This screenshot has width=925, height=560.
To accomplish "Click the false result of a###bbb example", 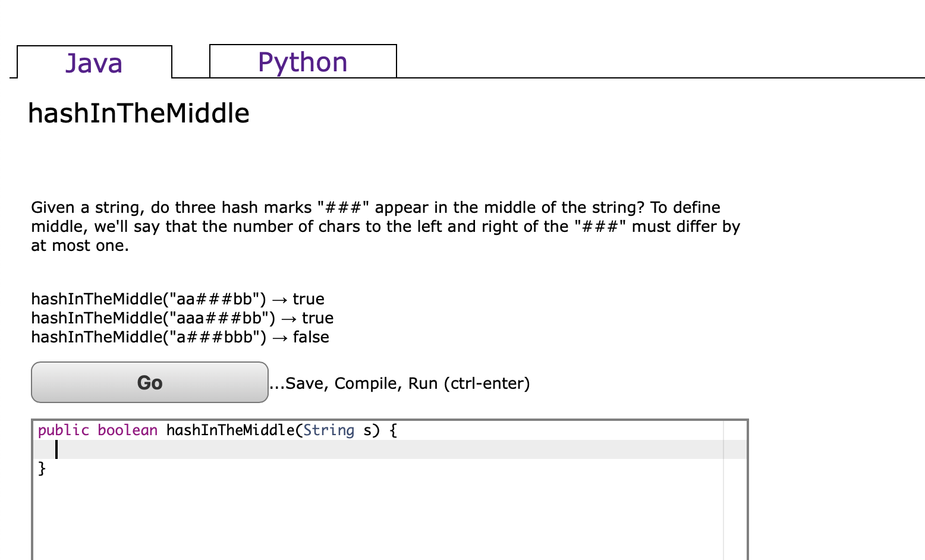I will click(312, 337).
